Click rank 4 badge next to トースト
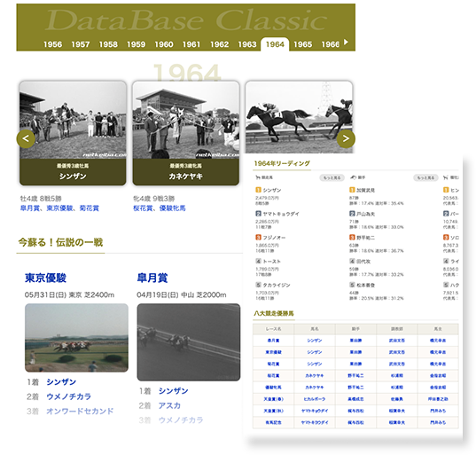The image size is (476, 455). click(x=258, y=262)
